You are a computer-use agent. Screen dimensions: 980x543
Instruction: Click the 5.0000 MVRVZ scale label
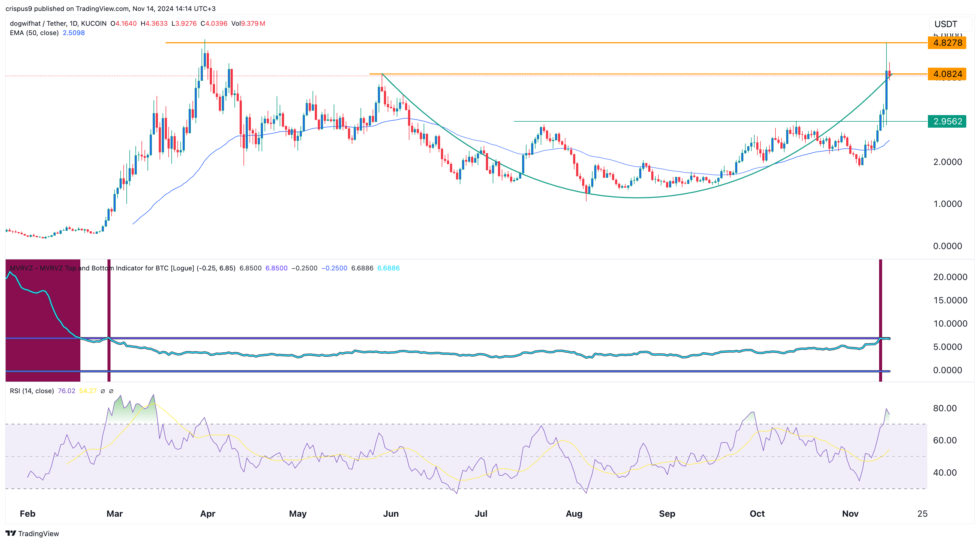947,347
